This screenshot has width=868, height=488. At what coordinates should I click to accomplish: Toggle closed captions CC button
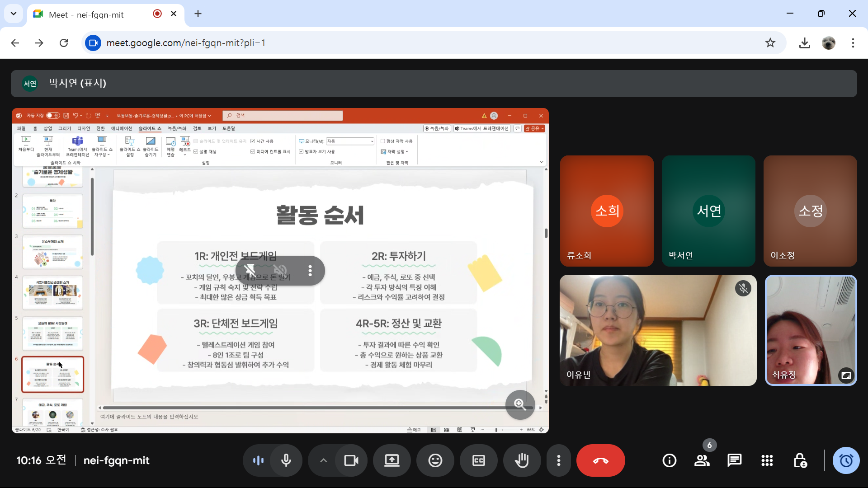pos(479,460)
